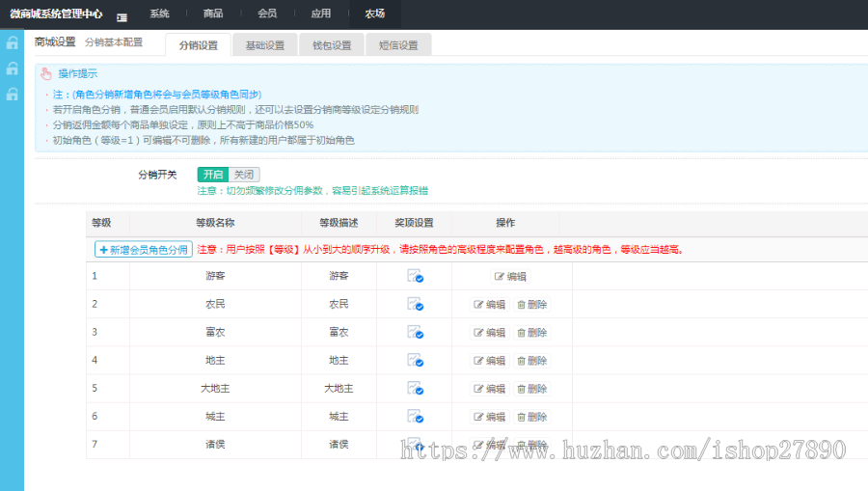Delete the 大地主 level row

[x=532, y=389]
